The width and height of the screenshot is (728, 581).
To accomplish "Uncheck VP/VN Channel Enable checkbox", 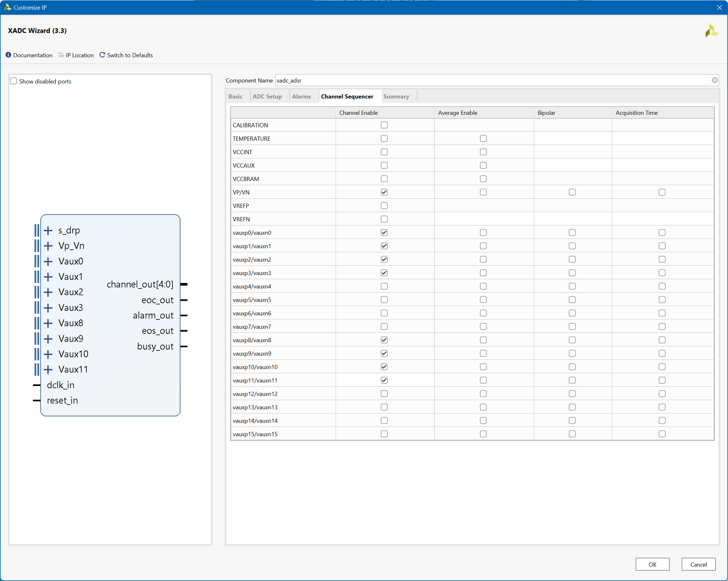I will 384,192.
